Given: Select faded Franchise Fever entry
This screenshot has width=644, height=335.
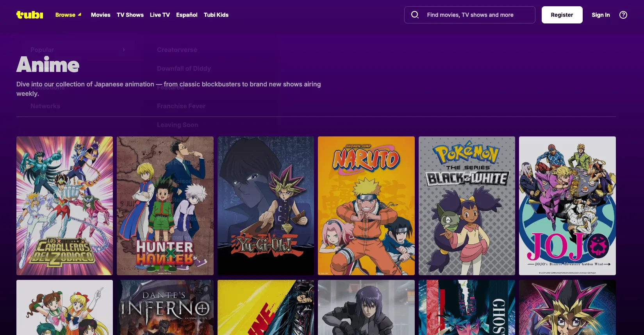Looking at the screenshot, I should tap(181, 106).
